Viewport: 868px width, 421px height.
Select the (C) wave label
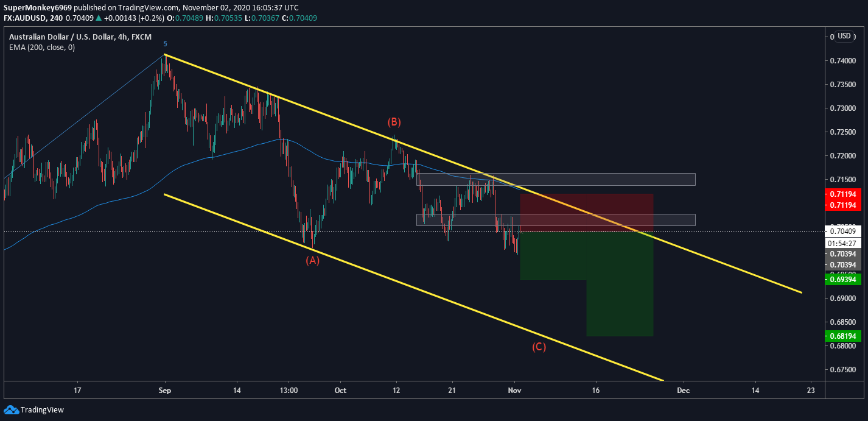coord(539,347)
